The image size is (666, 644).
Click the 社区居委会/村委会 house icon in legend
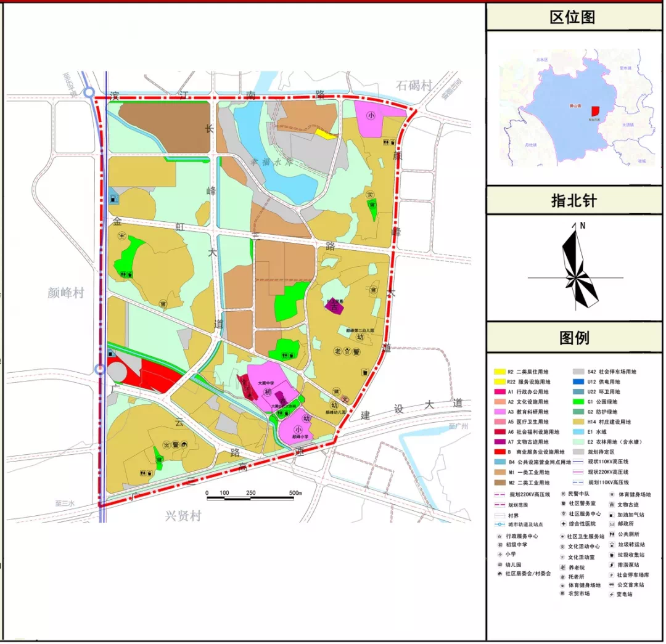(499, 574)
